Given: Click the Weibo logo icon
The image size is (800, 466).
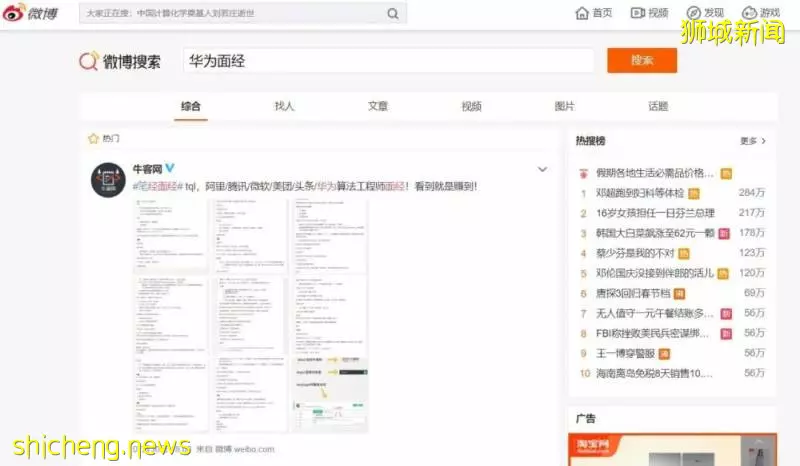Looking at the screenshot, I should (x=14, y=12).
